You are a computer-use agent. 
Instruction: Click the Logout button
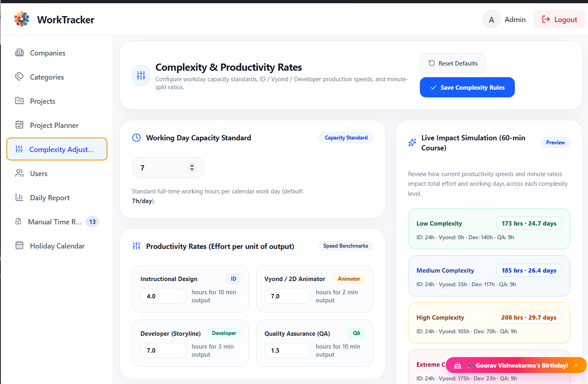[559, 19]
